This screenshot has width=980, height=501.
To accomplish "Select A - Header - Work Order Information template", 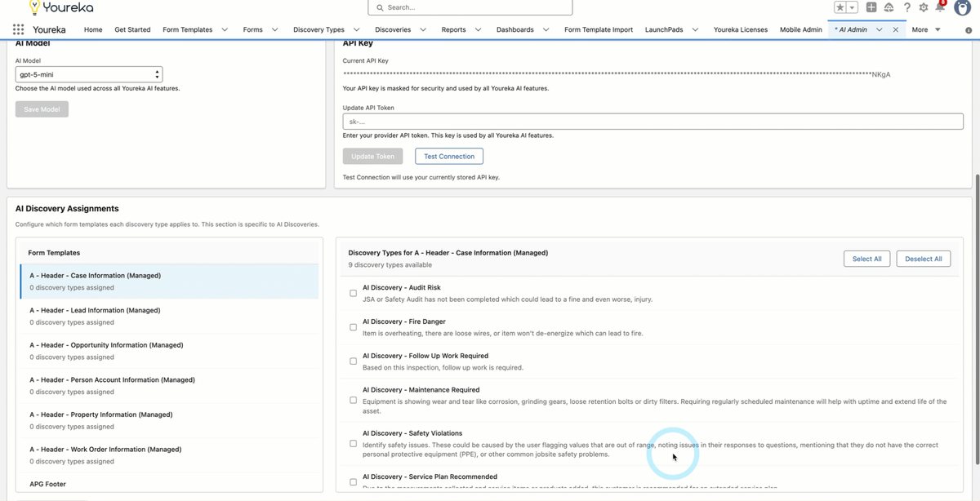I will (169, 455).
